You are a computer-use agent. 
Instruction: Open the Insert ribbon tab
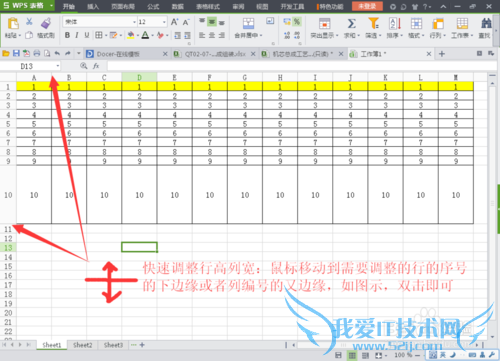[93, 6]
